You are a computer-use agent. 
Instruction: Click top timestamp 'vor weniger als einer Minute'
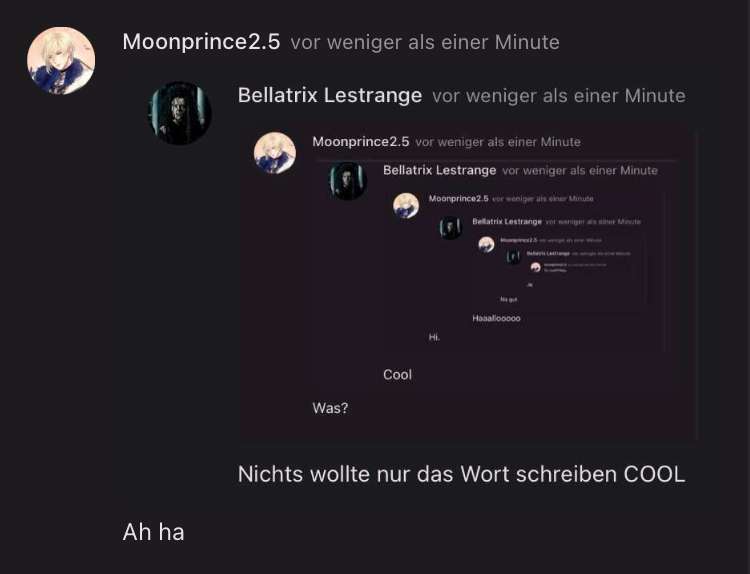[x=425, y=42]
